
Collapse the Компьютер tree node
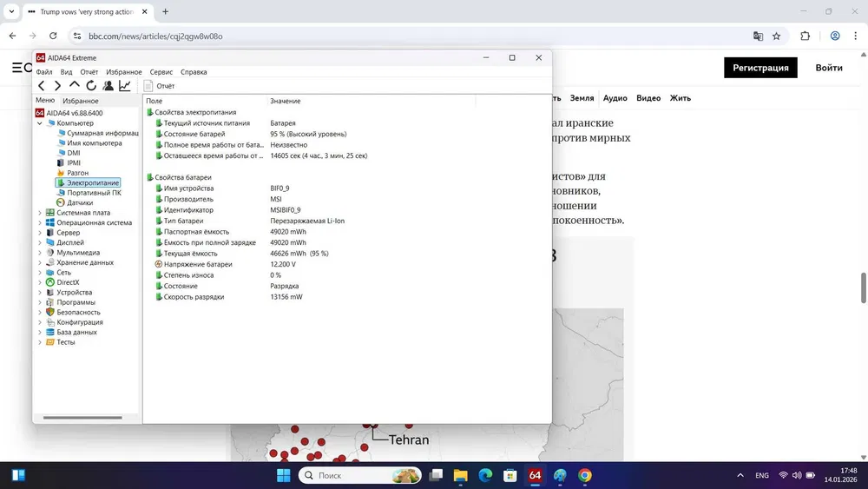[40, 123]
